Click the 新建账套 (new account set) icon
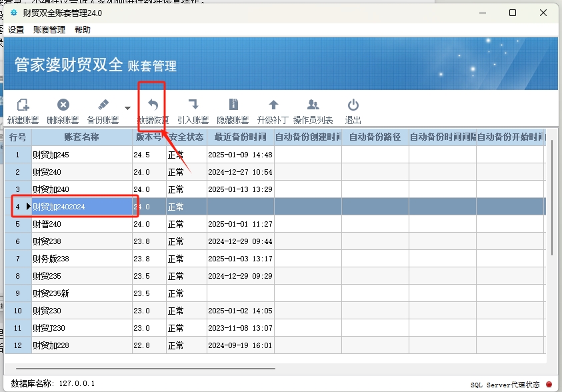The width and height of the screenshot is (562, 392). point(23,105)
